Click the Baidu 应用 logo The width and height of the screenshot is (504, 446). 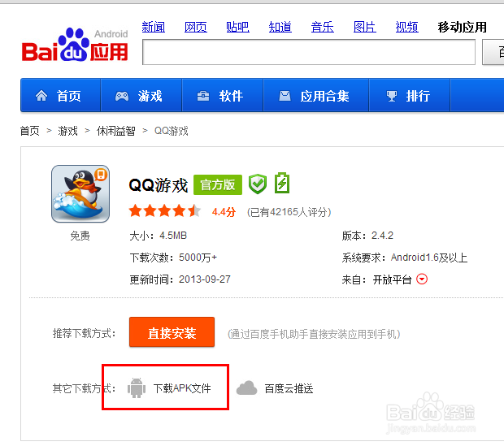tap(75, 45)
